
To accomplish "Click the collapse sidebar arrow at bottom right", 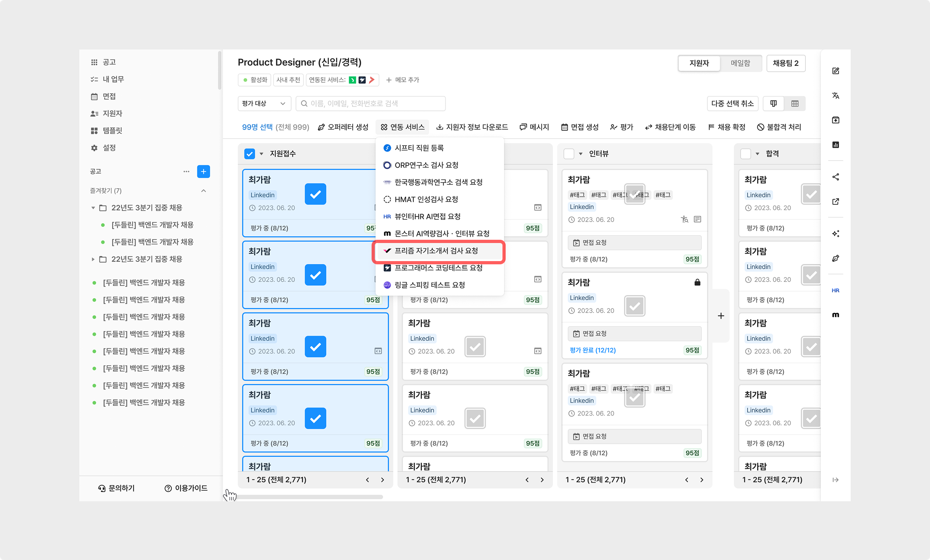I will (835, 480).
